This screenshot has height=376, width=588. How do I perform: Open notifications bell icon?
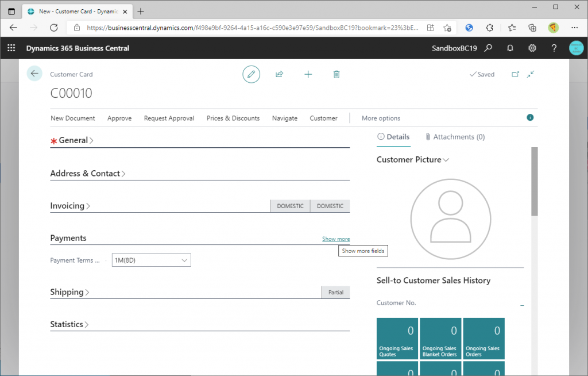click(x=510, y=48)
